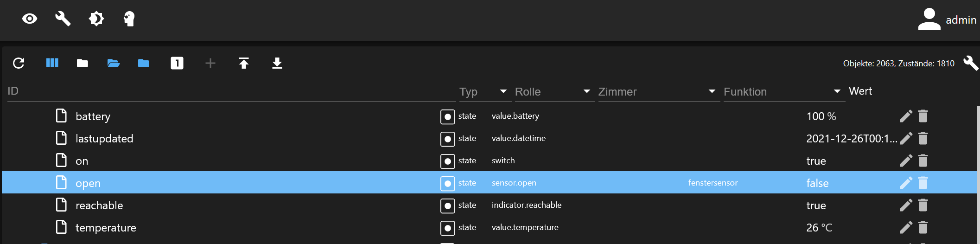Click the refresh objects icon

tap(19, 63)
